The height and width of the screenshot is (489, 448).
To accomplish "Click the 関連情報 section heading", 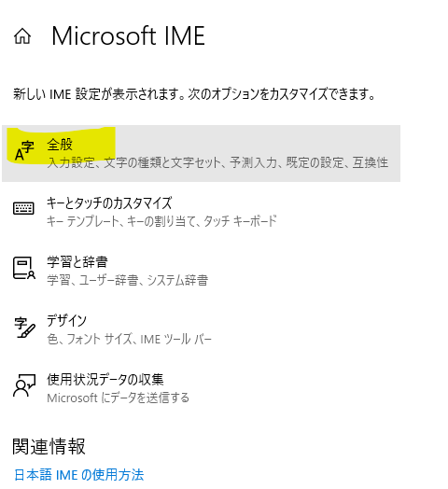I will click(x=49, y=446).
